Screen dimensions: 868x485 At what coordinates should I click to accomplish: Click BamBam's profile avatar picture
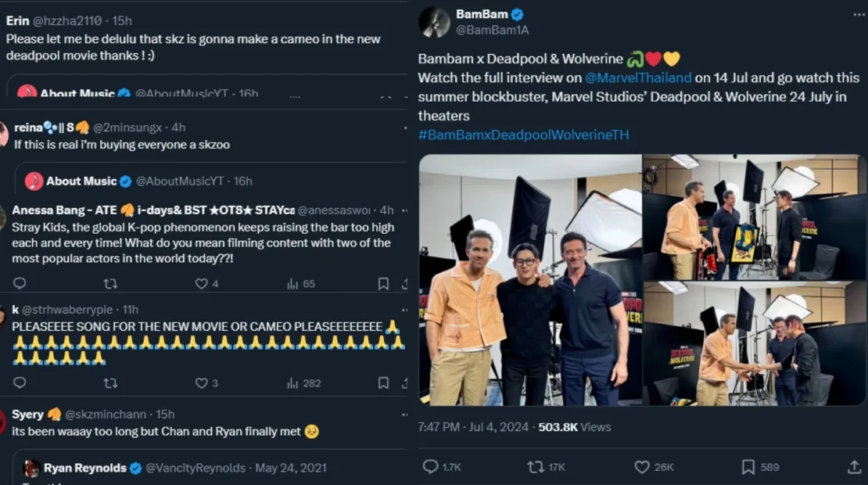[434, 22]
